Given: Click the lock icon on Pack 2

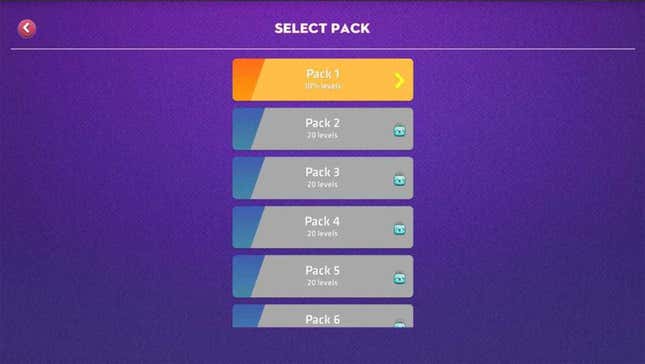Looking at the screenshot, I should tap(399, 131).
